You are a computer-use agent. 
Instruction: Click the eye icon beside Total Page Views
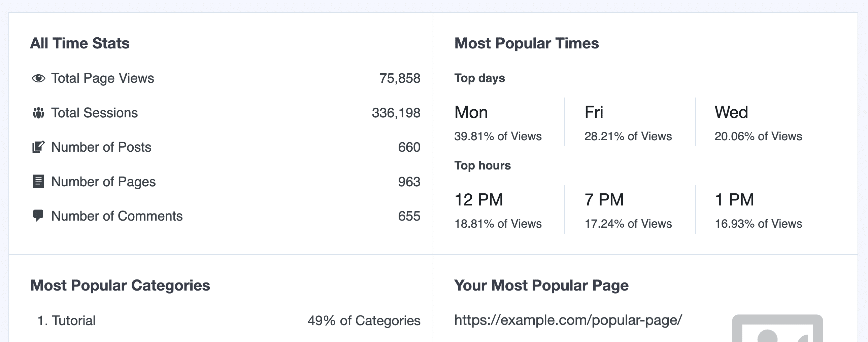[38, 78]
